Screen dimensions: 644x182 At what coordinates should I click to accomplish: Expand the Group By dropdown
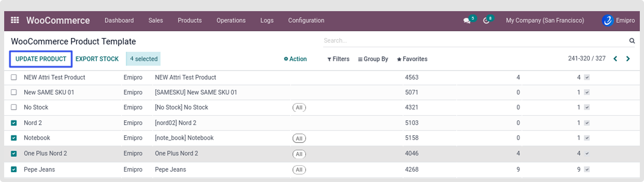[373, 59]
